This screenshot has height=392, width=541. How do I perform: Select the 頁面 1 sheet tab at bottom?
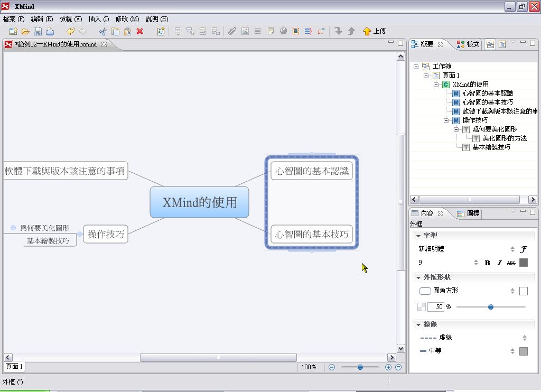pos(14,367)
